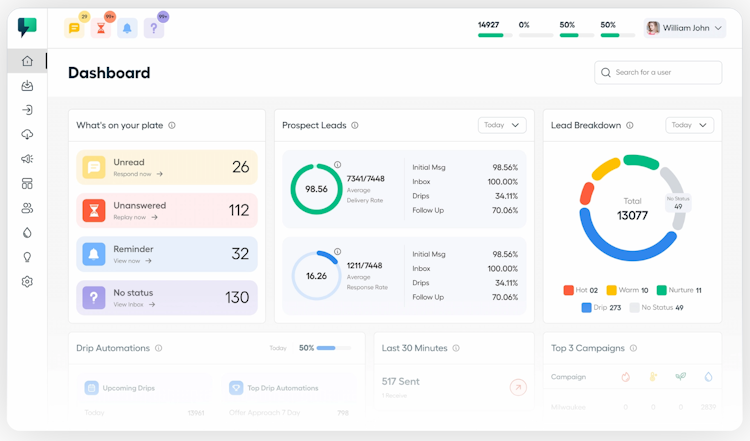Click the info icon on the response rate circle
Image resolution: width=750 pixels, height=441 pixels.
pyautogui.click(x=338, y=252)
